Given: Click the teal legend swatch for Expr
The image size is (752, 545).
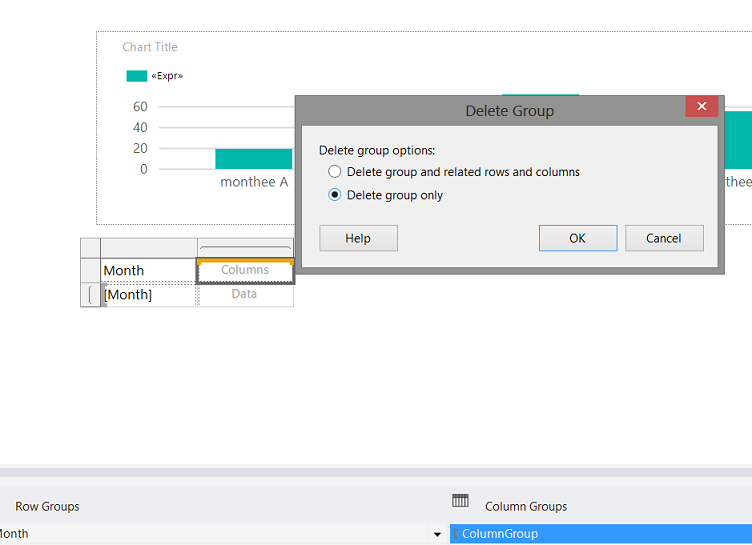Looking at the screenshot, I should [137, 76].
